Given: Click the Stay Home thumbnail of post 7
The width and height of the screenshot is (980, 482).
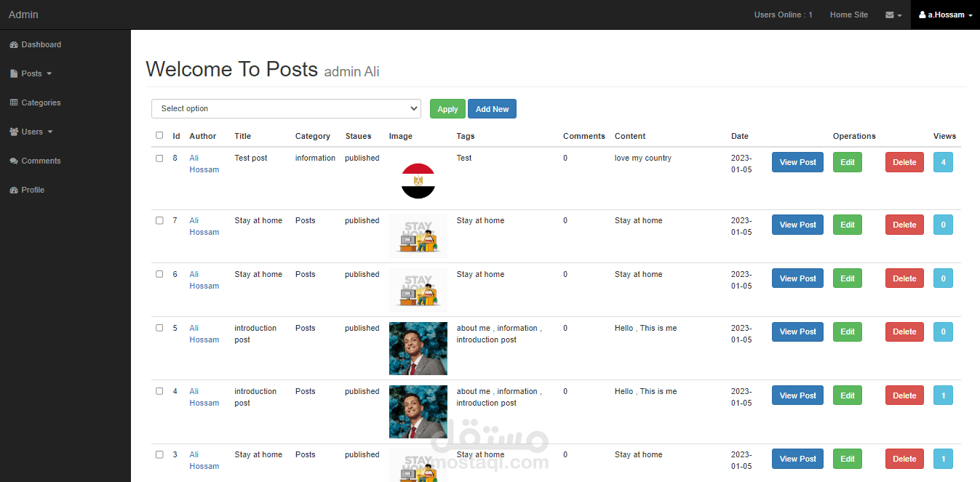Looking at the screenshot, I should point(418,236).
